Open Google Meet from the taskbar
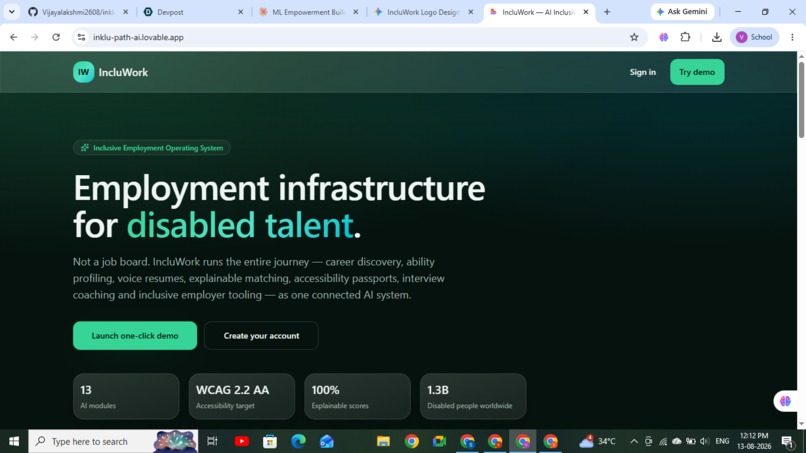 pyautogui.click(x=439, y=441)
